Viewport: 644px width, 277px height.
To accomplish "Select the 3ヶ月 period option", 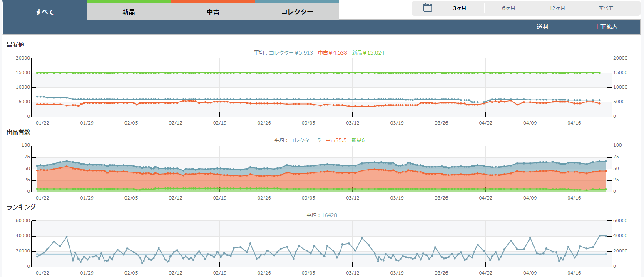I will (460, 8).
